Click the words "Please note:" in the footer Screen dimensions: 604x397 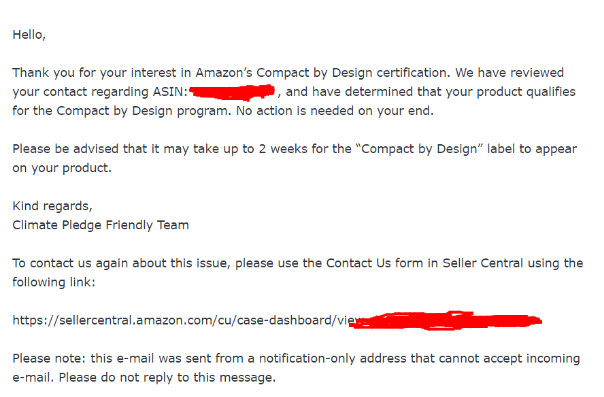[49, 358]
